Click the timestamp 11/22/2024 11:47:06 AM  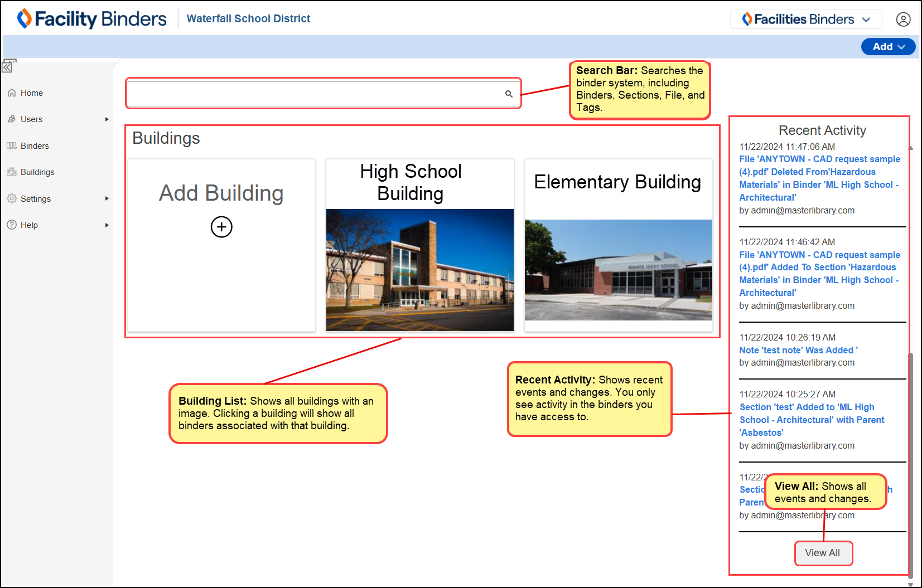pyautogui.click(x=787, y=147)
